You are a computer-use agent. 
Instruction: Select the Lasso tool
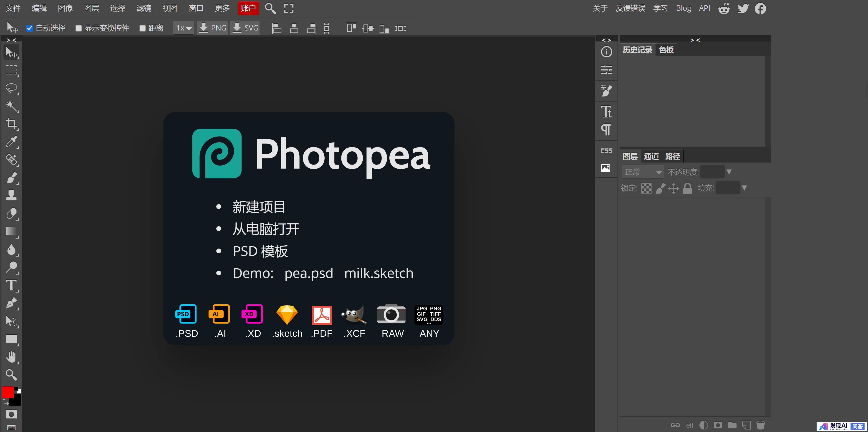point(11,88)
